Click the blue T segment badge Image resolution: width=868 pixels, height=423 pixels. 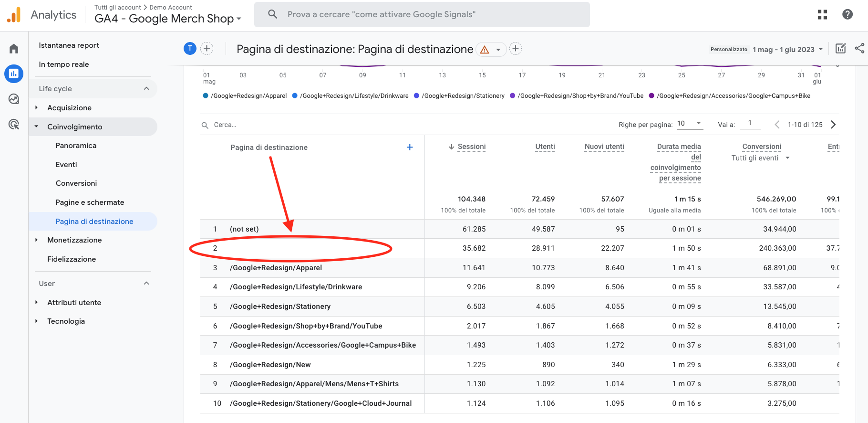tap(190, 48)
